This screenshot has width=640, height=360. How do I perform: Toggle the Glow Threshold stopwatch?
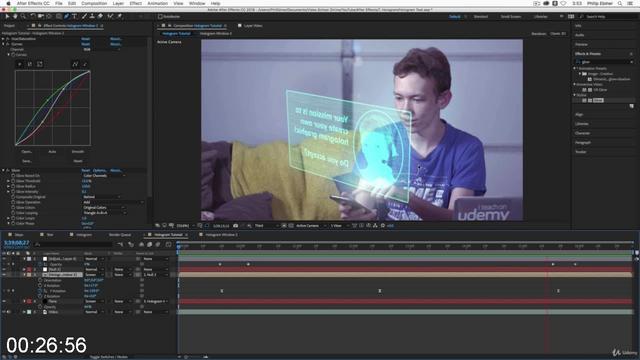click(x=13, y=181)
